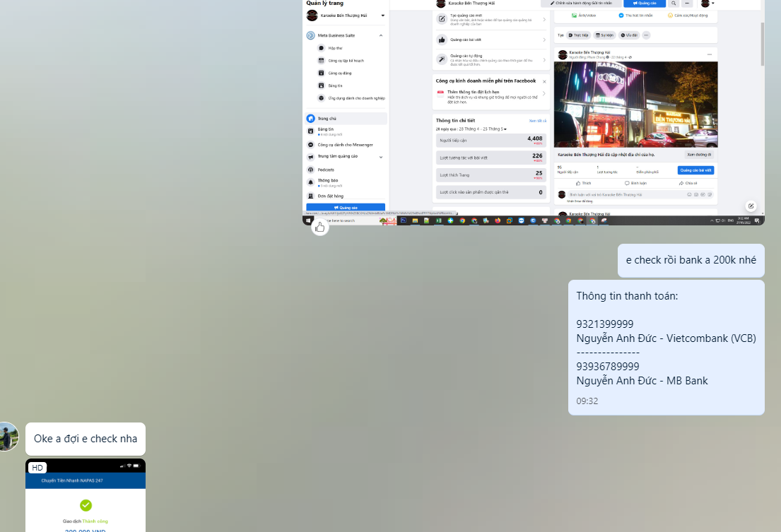Click the Windows Start icon in taskbar
This screenshot has height=532, width=781.
pos(309,220)
